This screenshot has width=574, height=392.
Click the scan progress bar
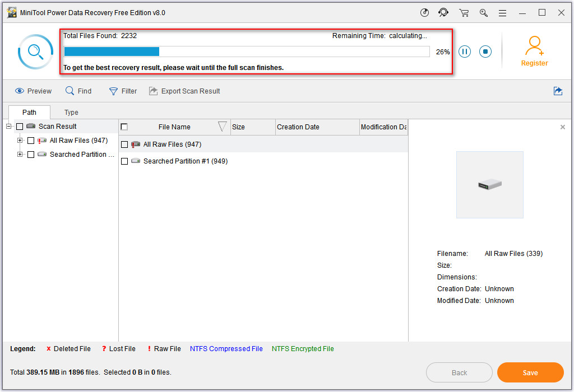coord(247,52)
